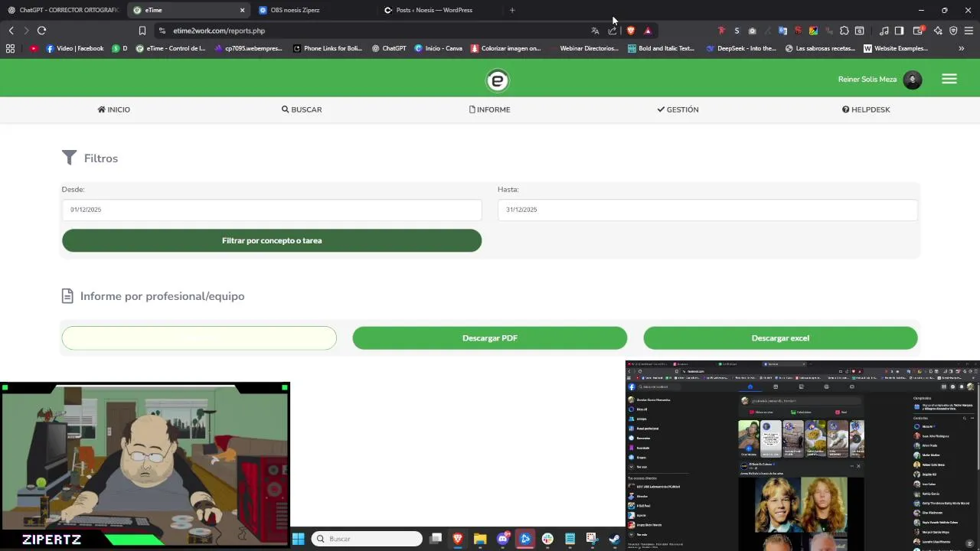980x551 pixels.
Task: Click the share page icon
Action: click(612, 31)
